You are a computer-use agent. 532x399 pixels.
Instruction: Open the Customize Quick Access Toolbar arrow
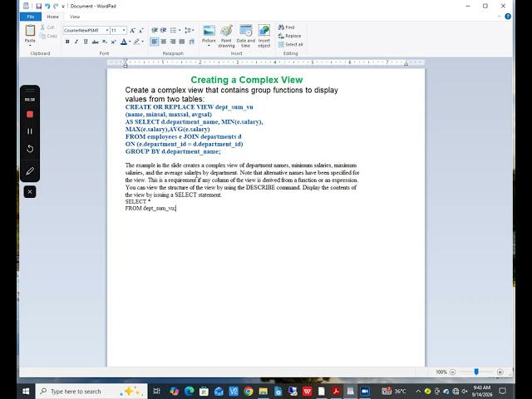point(63,7)
